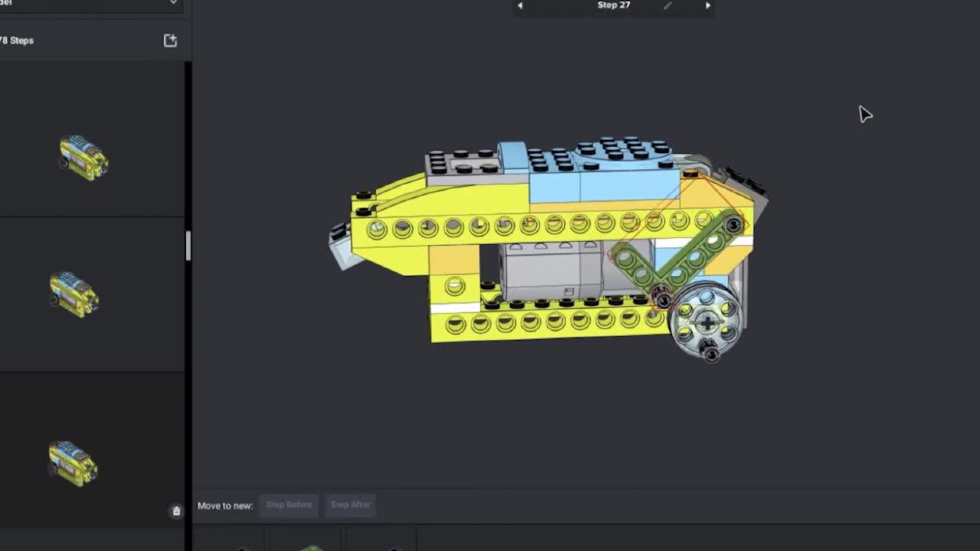Select the grey wheel hub piece
This screenshot has height=551, width=980.
click(706, 321)
